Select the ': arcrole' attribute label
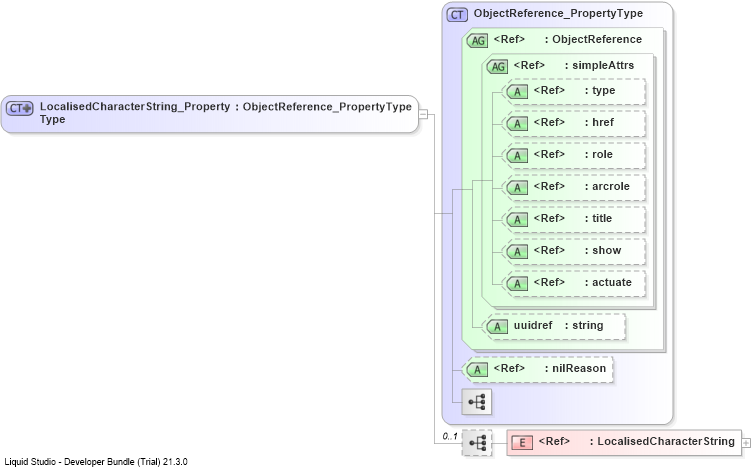Viewport: 751px width, 467px height. tap(607, 186)
